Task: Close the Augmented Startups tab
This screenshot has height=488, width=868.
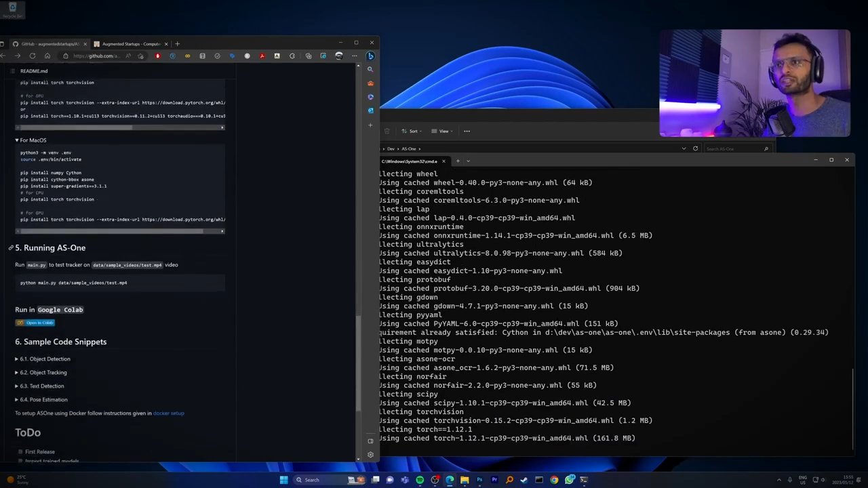Action: pyautogui.click(x=166, y=44)
